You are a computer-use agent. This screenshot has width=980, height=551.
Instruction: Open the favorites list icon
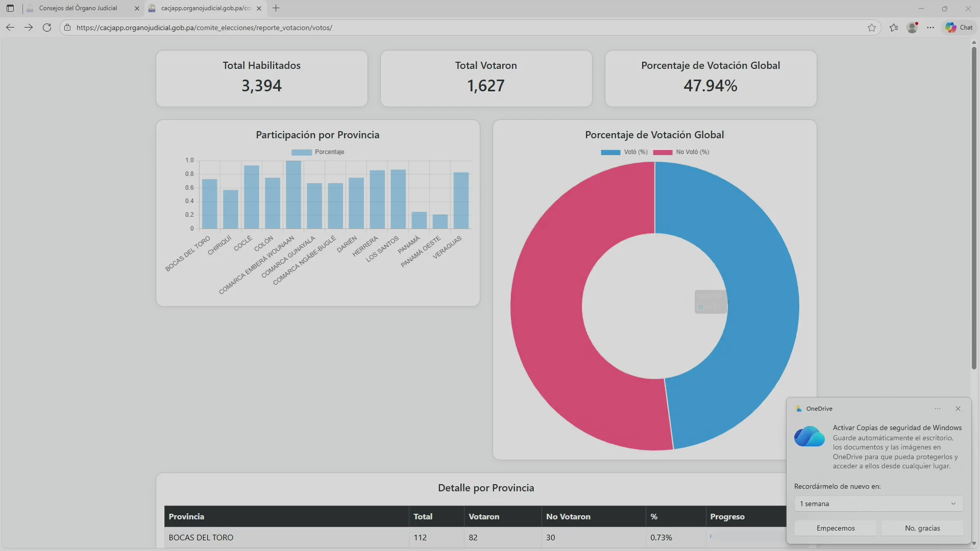tap(894, 28)
